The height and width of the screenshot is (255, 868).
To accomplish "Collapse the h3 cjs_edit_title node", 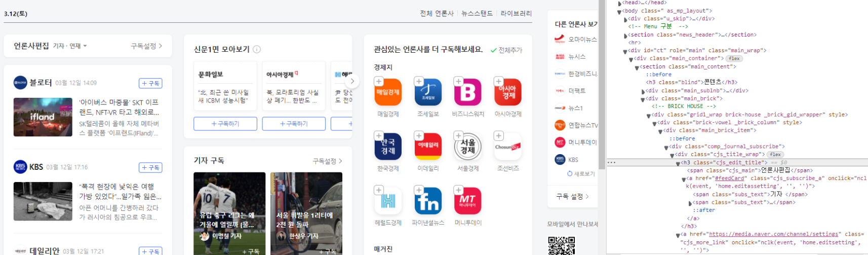I will point(678,163).
